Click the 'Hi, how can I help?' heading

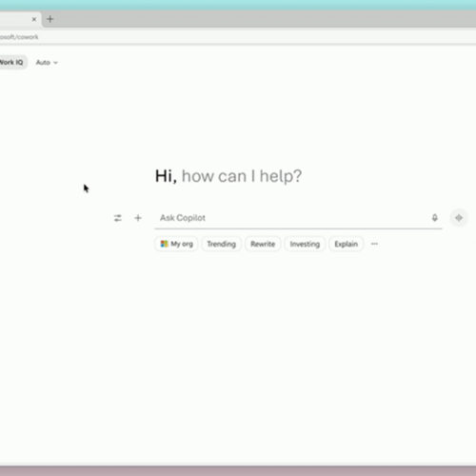pos(228,176)
